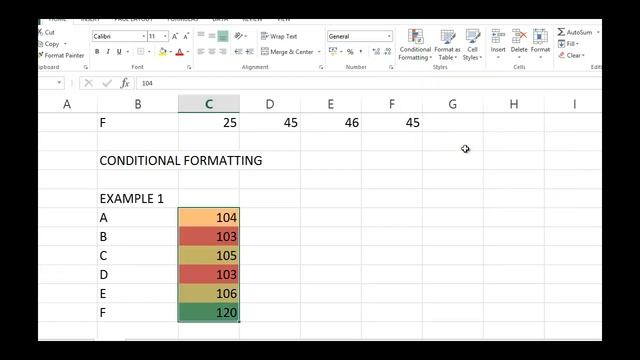Viewport: 640px width, 360px height.
Task: Click Decrease Indent icon
Action: click(239, 51)
